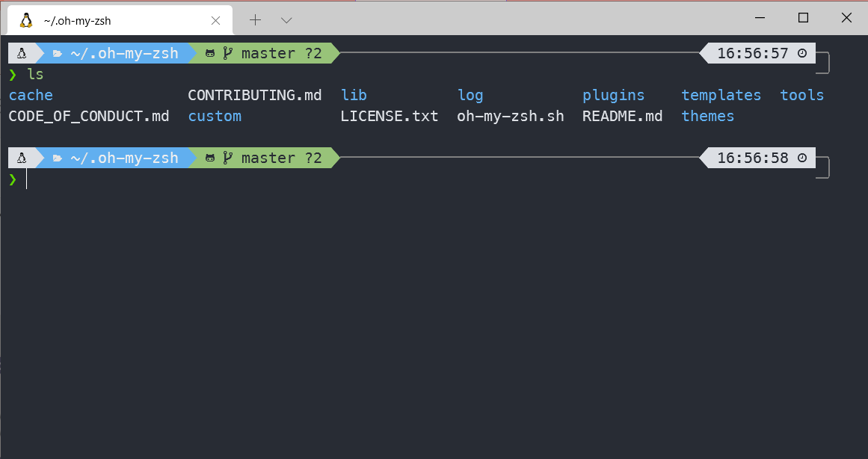868x459 pixels.
Task: Click the GitHub octocat icon in the first prompt
Action: [210, 52]
